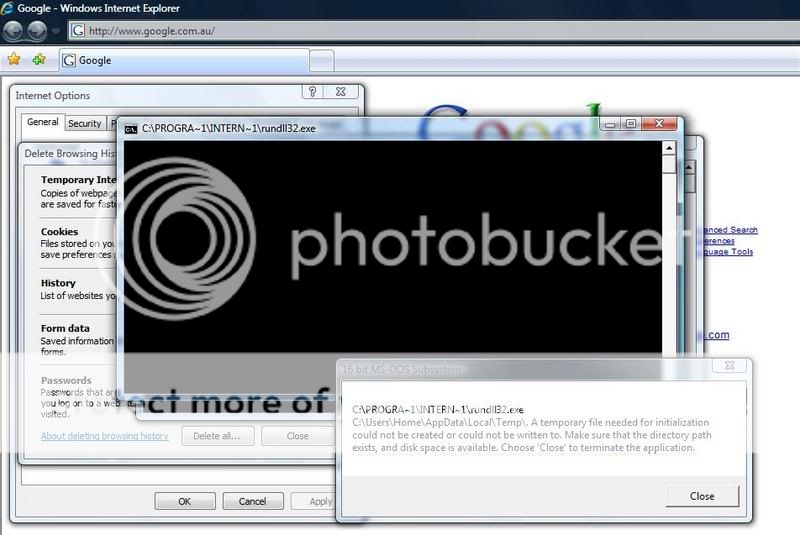Open the Preferences link on Google

click(719, 241)
